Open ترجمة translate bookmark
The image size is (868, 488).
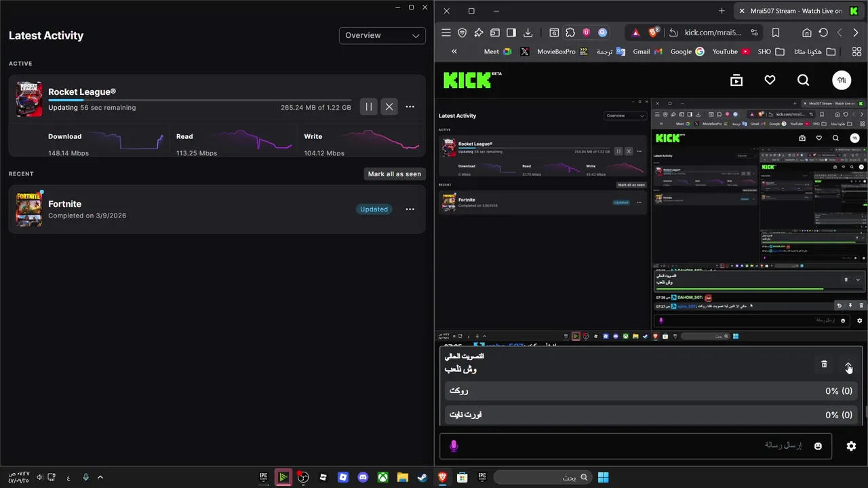pos(610,52)
